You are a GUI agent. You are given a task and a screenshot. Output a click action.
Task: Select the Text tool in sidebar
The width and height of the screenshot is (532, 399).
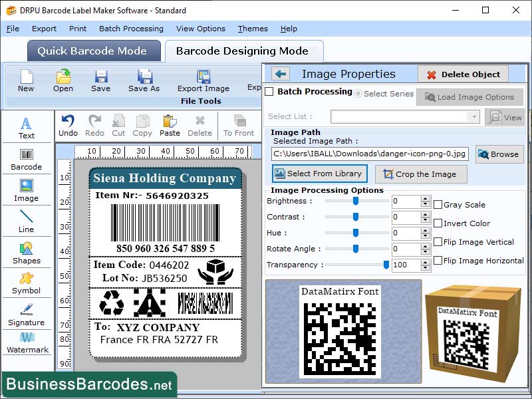point(27,128)
